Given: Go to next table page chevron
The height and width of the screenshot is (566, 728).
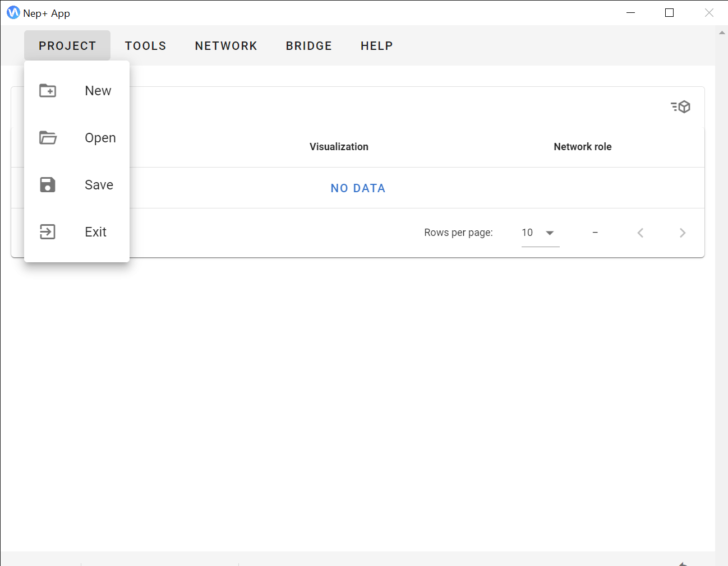Looking at the screenshot, I should pyautogui.click(x=683, y=233).
